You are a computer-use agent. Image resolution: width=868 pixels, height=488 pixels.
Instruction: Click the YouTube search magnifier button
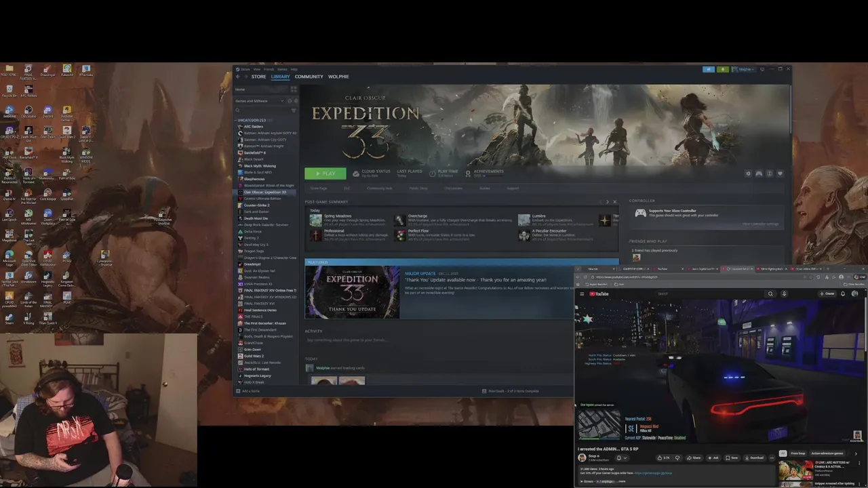coord(770,293)
